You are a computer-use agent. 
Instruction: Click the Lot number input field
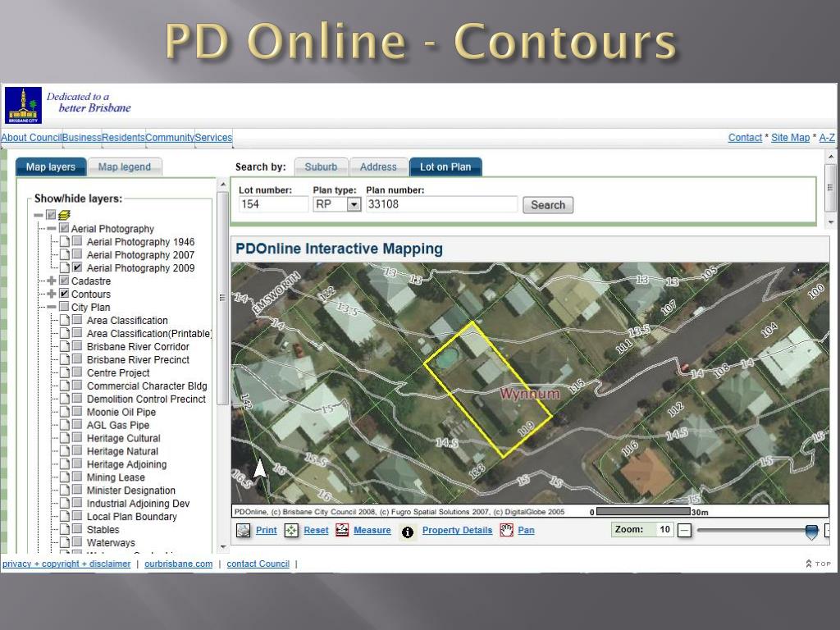point(273,204)
